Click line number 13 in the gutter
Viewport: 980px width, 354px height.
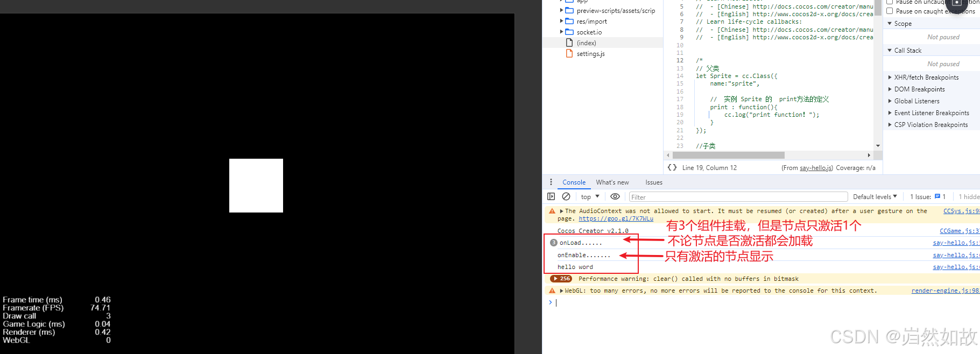(x=680, y=68)
